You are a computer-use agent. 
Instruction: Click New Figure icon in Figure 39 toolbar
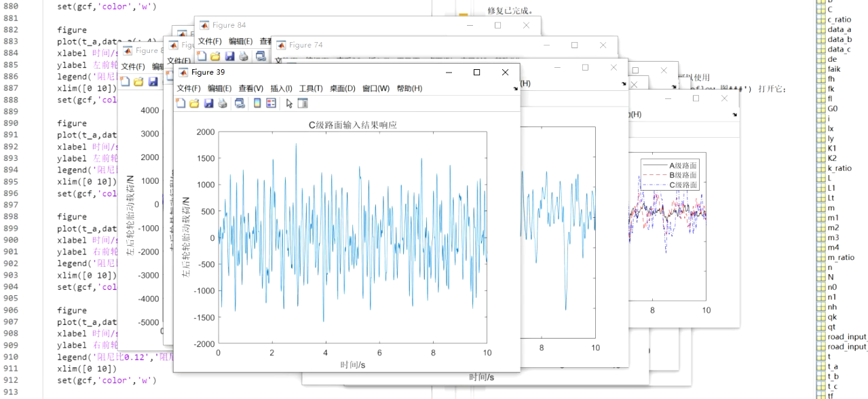click(x=181, y=103)
